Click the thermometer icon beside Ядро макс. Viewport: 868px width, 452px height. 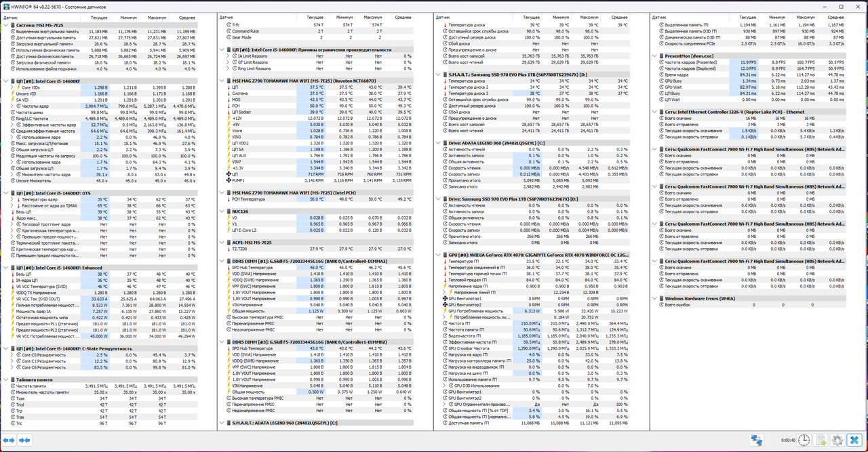[x=12, y=218]
